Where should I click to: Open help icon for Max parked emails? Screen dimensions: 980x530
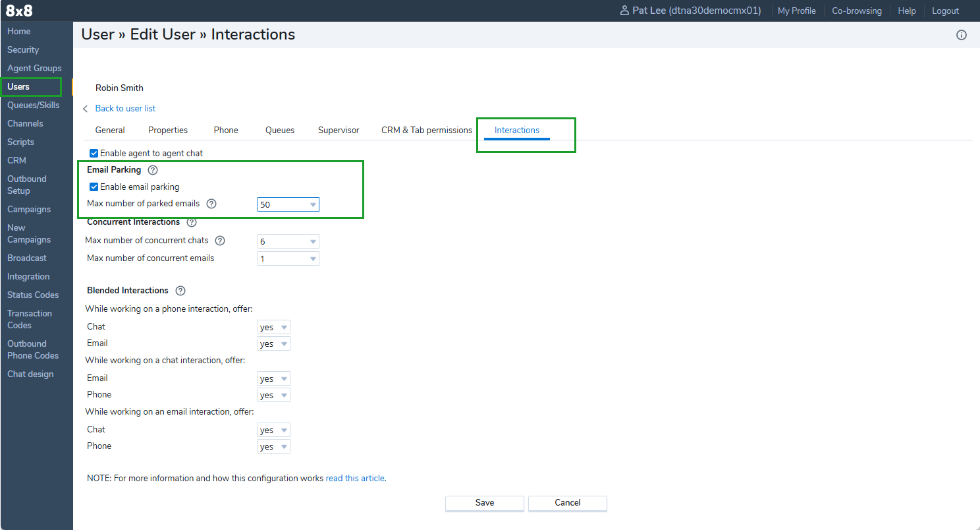click(211, 204)
